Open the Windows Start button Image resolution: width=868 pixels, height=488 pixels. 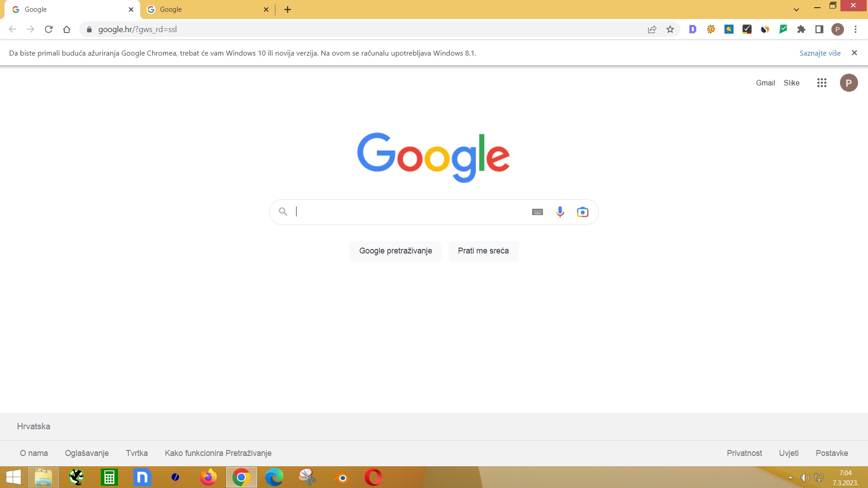pyautogui.click(x=14, y=477)
